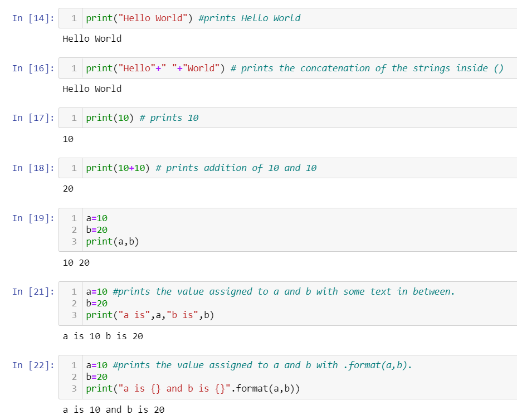
Task: Click the In [17] print(10) cell
Action: coord(288,118)
